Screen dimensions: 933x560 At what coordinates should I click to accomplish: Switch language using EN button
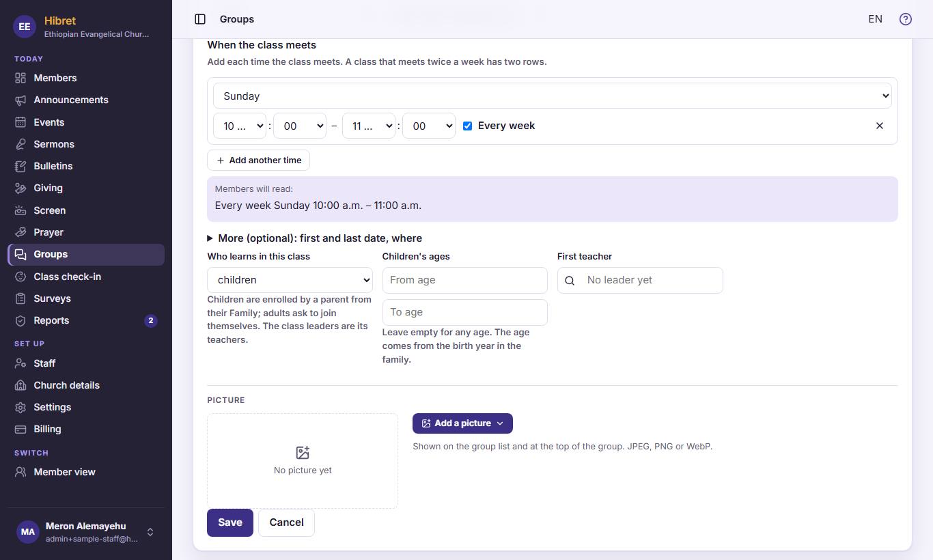click(876, 19)
